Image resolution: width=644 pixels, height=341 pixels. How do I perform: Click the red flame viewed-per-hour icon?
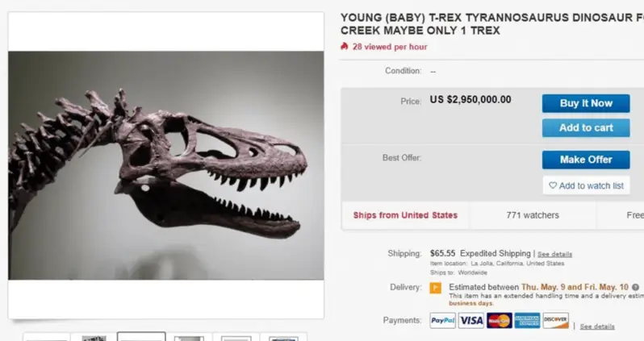(x=345, y=47)
